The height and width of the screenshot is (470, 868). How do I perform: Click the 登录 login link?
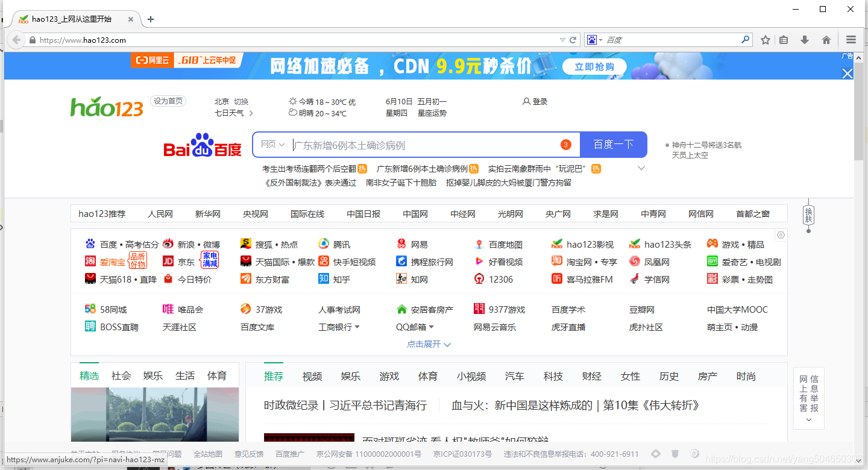pyautogui.click(x=535, y=102)
